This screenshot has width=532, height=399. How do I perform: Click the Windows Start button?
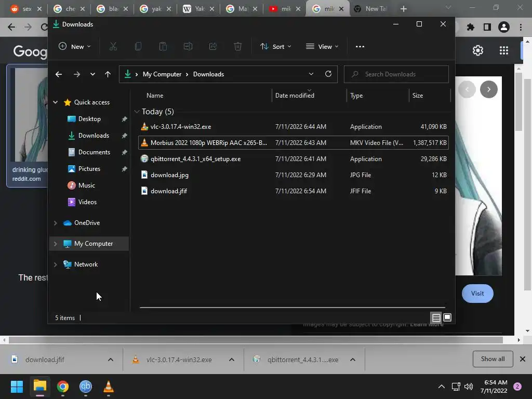point(17,387)
